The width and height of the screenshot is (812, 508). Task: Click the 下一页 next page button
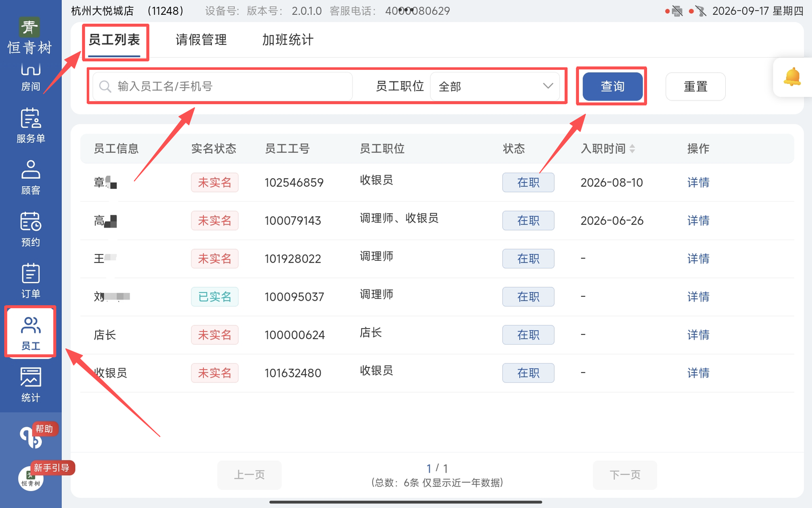click(x=625, y=475)
